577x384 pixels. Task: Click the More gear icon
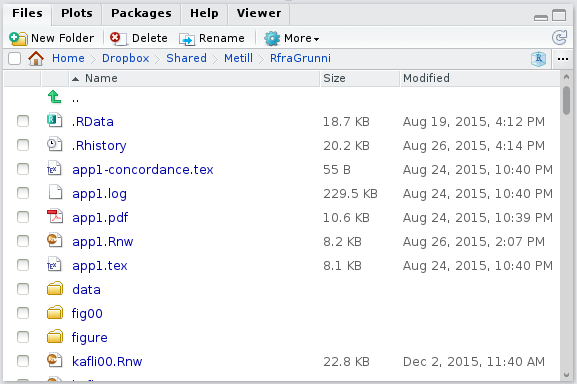tap(272, 38)
